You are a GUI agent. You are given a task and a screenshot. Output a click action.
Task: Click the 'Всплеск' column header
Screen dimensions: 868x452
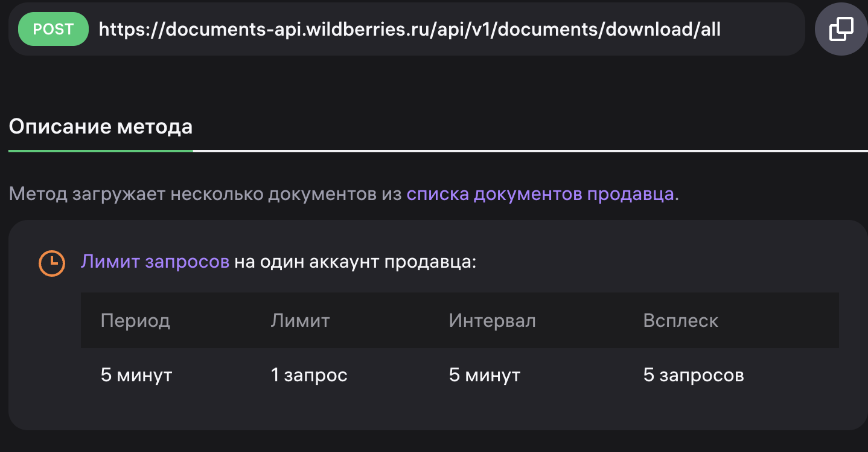pyautogui.click(x=680, y=320)
